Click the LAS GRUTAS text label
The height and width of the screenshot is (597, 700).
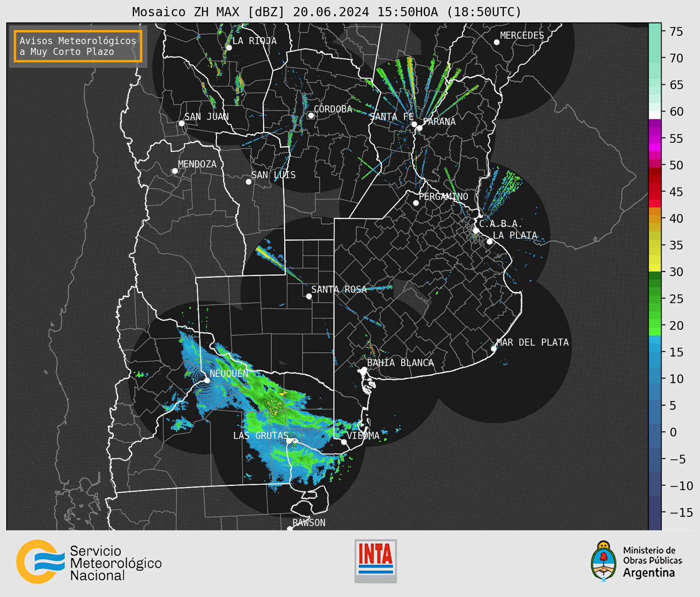coord(261,436)
